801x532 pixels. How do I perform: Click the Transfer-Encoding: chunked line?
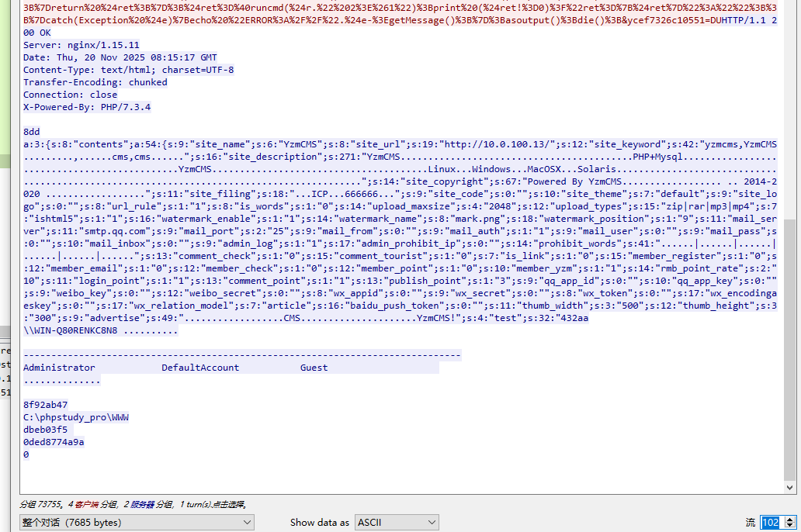(95, 82)
